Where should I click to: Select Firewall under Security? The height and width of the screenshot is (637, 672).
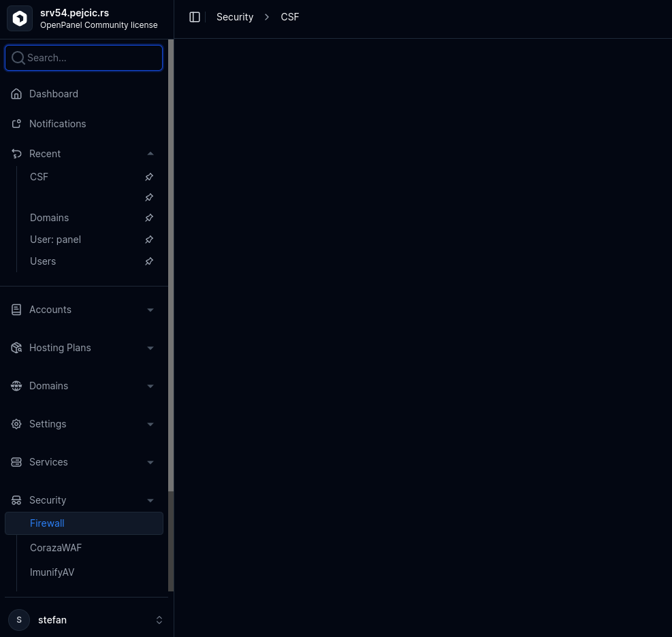[x=84, y=523]
